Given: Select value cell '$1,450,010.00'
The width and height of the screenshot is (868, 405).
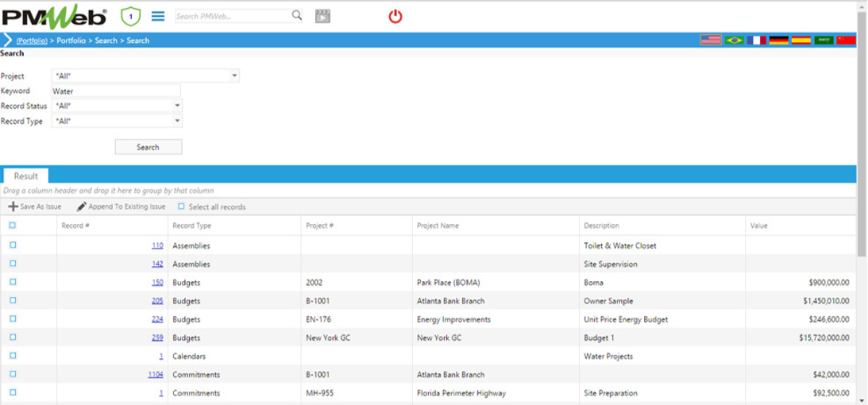Looking at the screenshot, I should 827,301.
